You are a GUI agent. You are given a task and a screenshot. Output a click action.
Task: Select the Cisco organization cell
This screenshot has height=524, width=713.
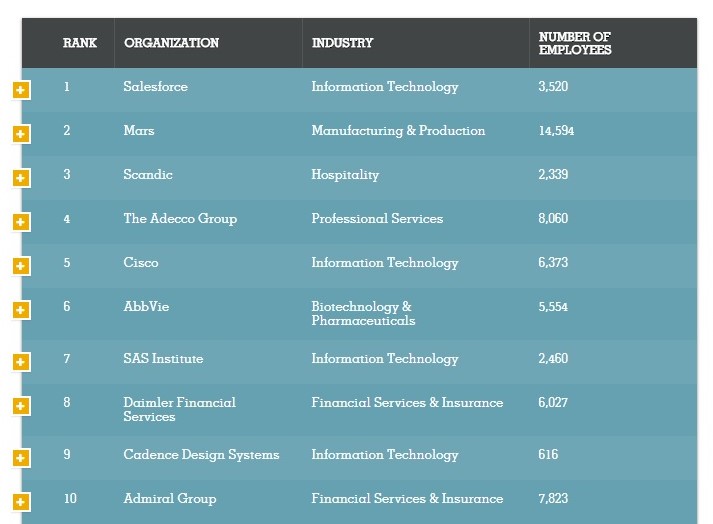(x=141, y=263)
